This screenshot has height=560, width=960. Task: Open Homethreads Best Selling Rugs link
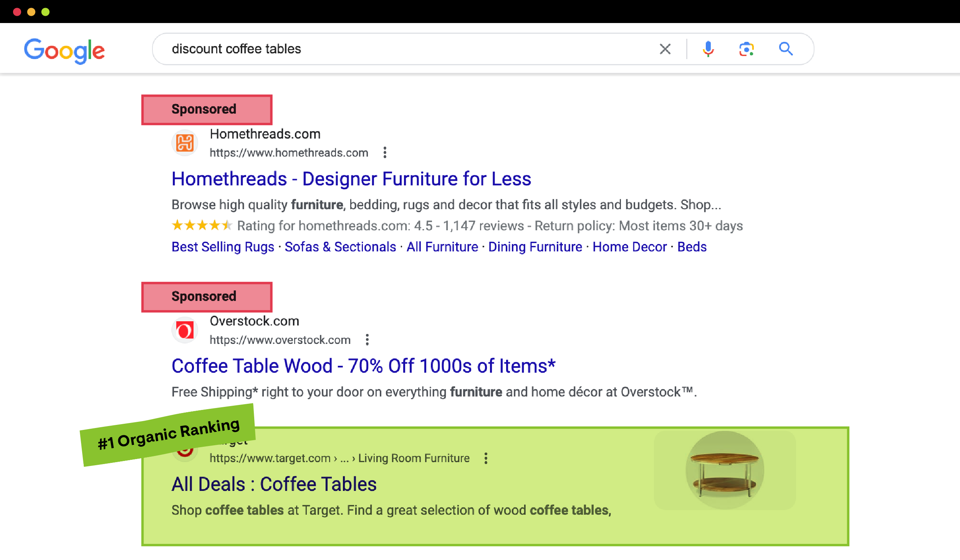pos(223,247)
